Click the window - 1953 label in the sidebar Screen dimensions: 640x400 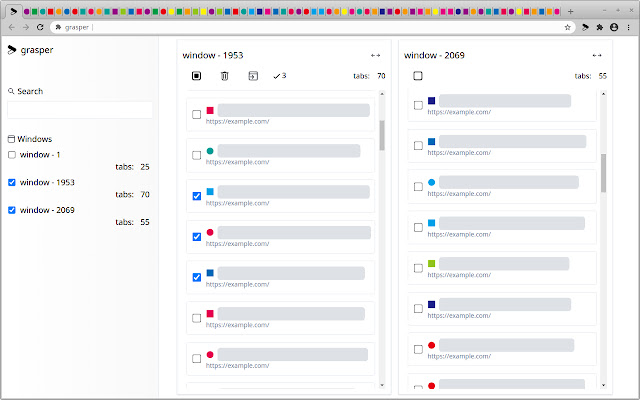coord(47,182)
